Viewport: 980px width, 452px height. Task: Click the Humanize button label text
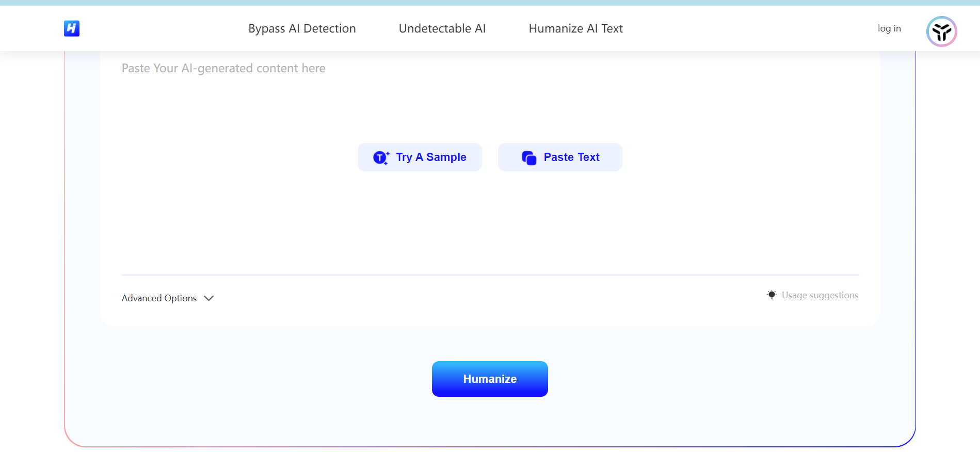490,379
